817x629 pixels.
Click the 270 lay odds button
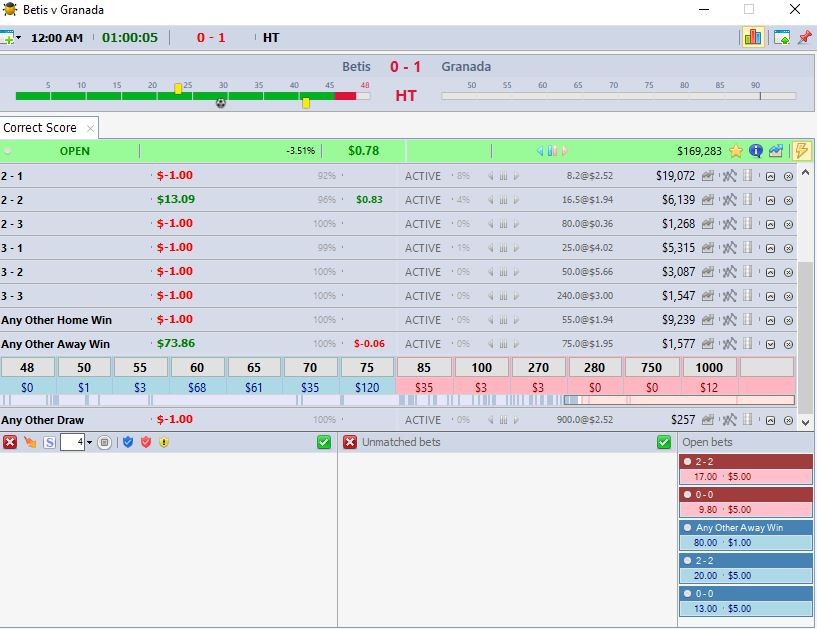pyautogui.click(x=539, y=368)
